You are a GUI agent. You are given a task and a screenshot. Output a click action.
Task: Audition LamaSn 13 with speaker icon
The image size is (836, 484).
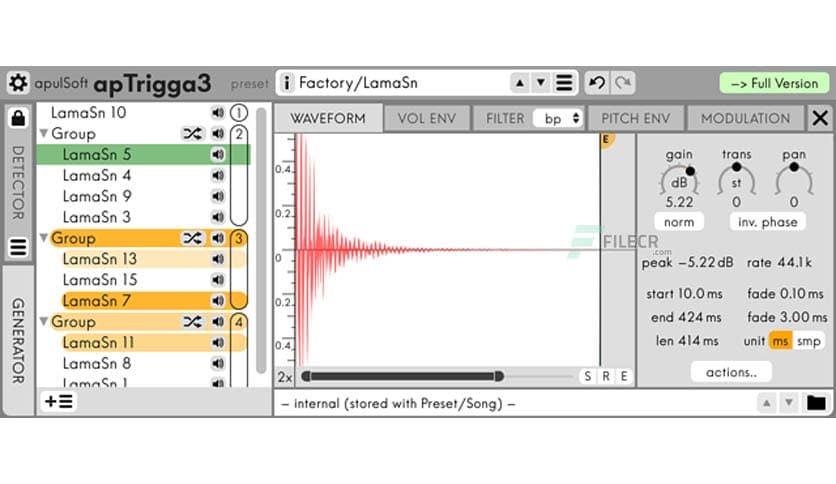[218, 259]
